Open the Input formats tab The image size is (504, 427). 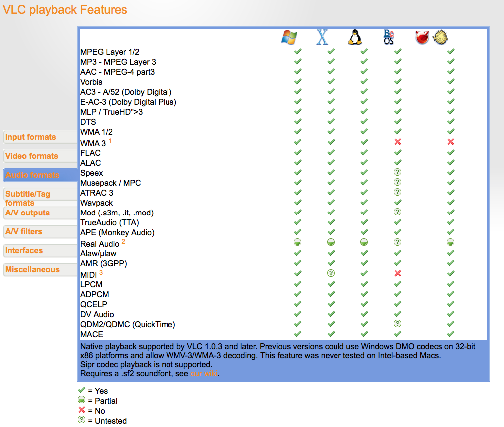[40, 137]
